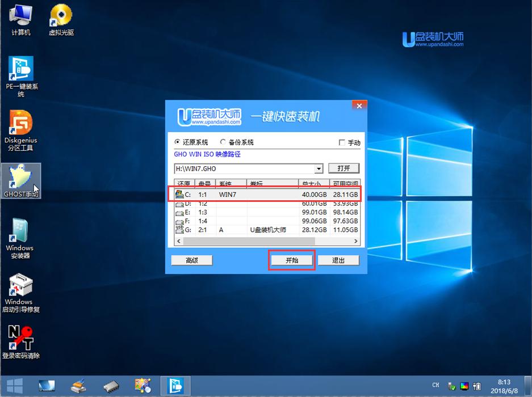
Task: Open the image path dropdown list
Action: click(x=320, y=168)
